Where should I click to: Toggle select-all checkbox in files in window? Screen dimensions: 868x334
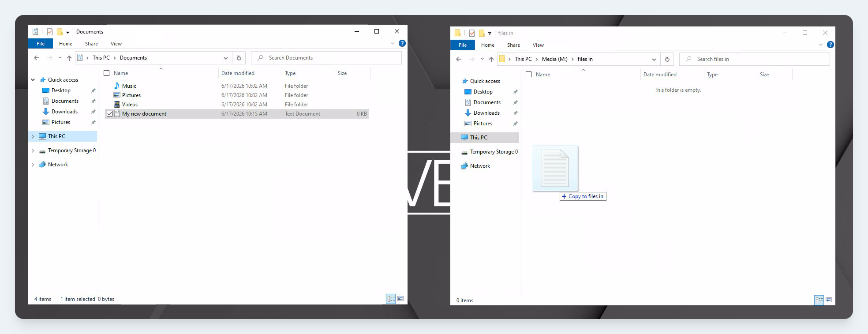coord(528,75)
